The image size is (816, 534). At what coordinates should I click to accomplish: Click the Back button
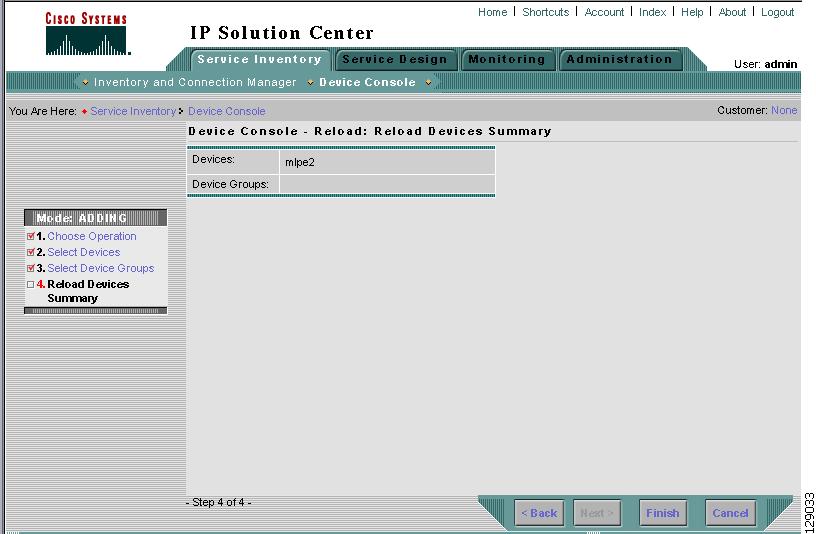(x=539, y=513)
